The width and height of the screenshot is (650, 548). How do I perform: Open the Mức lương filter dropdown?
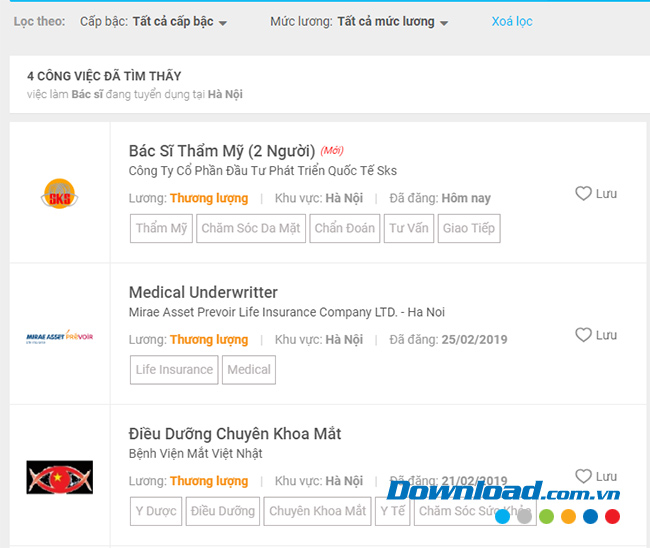[393, 22]
